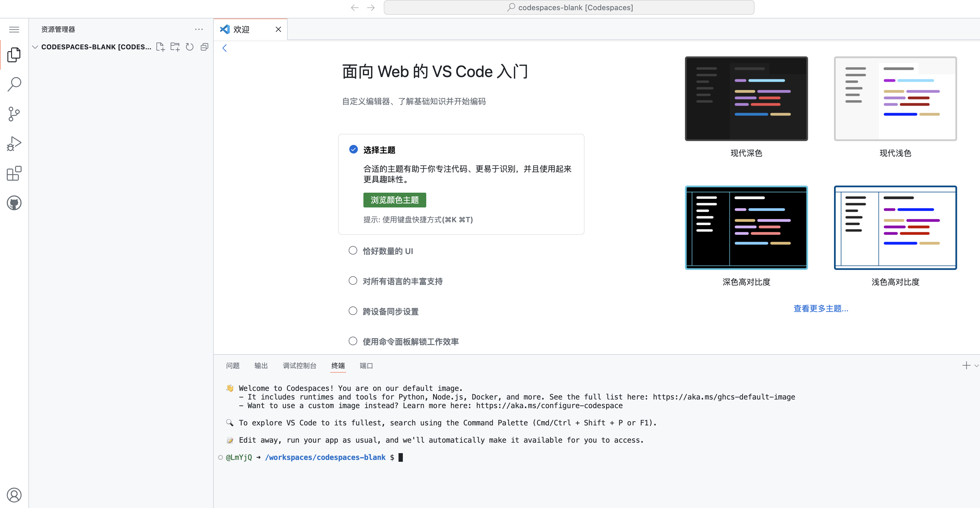Switch to the 调试控制台 panel tab
980x508 pixels.
(x=299, y=366)
